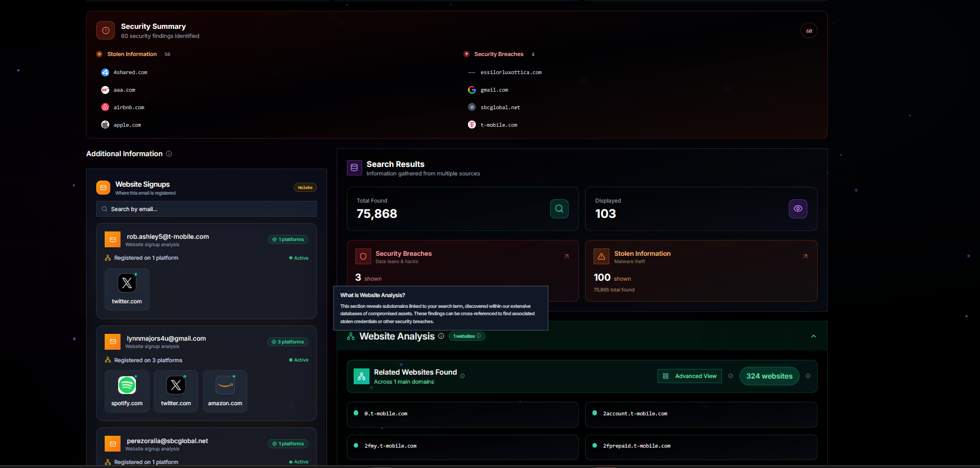Click the rob.ashley5@t-mobile.com email text

(x=168, y=237)
